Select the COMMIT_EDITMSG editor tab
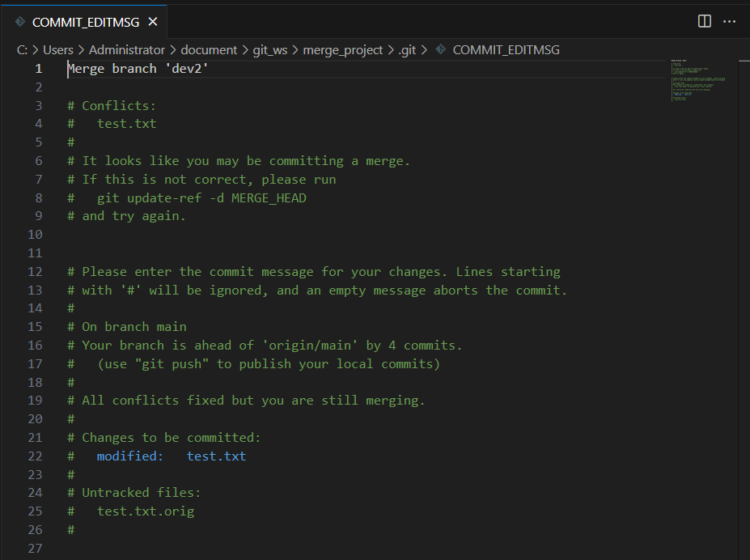750x560 pixels. [85, 22]
